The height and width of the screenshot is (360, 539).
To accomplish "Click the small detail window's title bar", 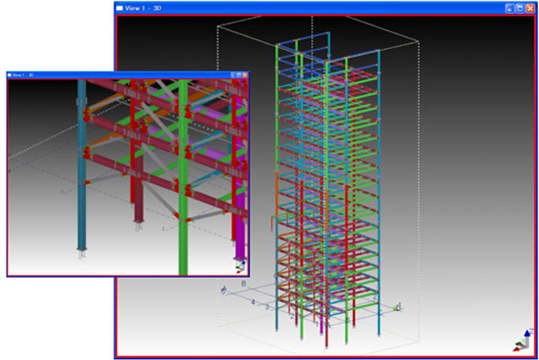I will (x=128, y=75).
